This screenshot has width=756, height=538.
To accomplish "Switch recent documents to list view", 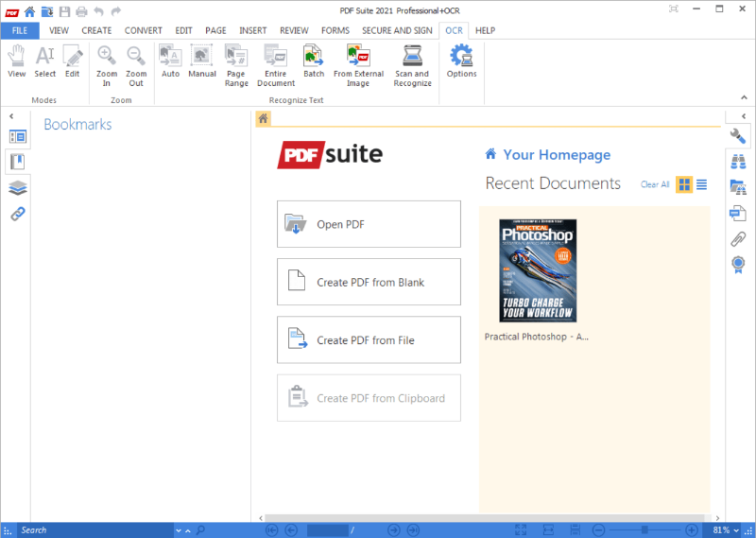I will click(x=701, y=184).
